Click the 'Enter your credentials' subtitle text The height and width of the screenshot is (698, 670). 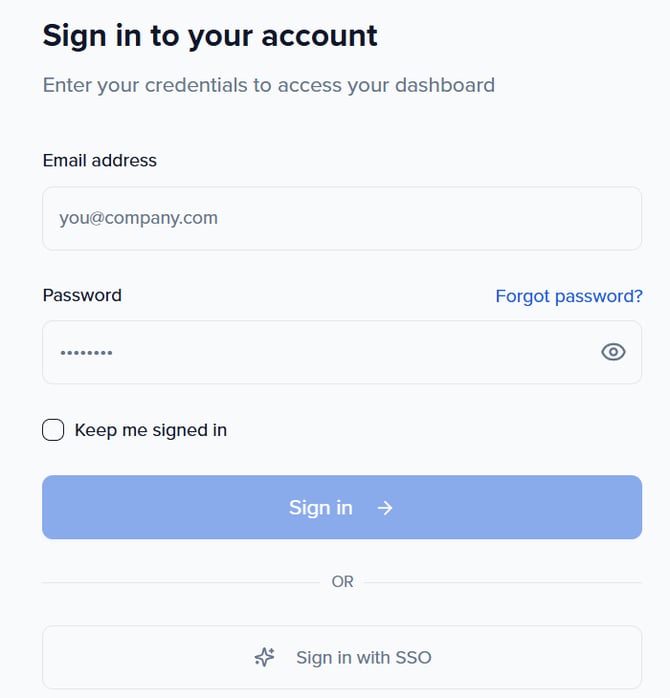268,85
